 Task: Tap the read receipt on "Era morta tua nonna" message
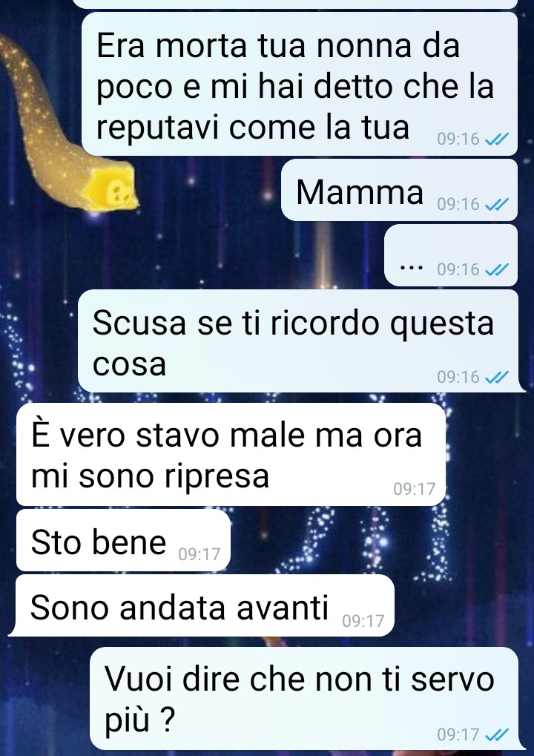[x=496, y=139]
